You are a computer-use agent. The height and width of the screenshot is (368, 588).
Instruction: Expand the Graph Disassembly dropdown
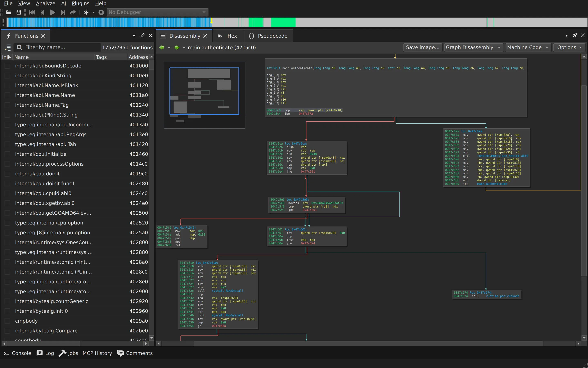(x=473, y=47)
